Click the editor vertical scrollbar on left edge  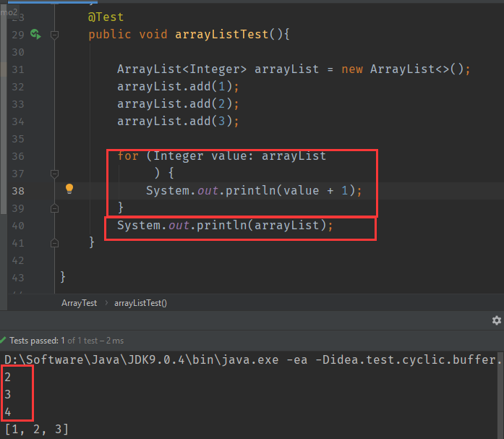pos(3,109)
